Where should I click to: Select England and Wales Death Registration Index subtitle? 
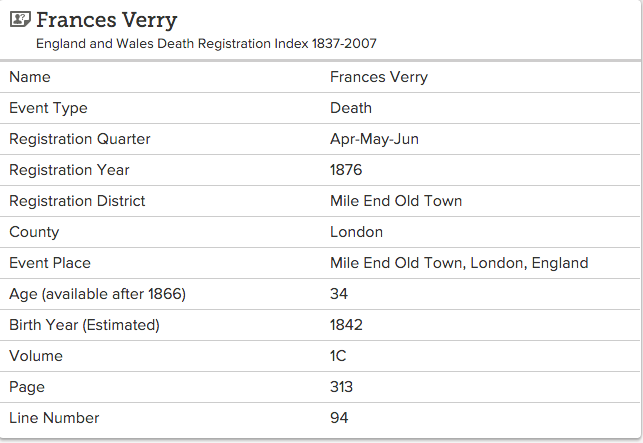[206, 43]
